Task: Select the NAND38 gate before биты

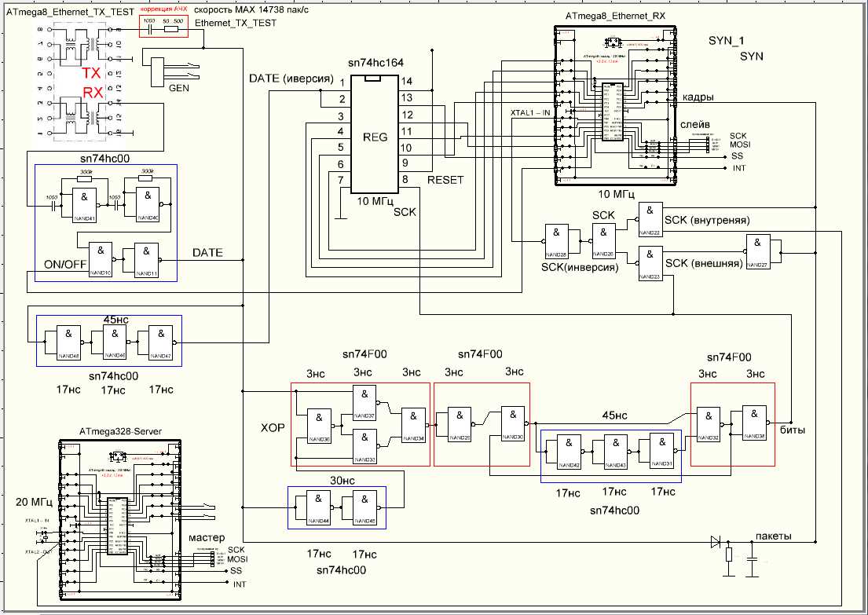Action: (755, 423)
